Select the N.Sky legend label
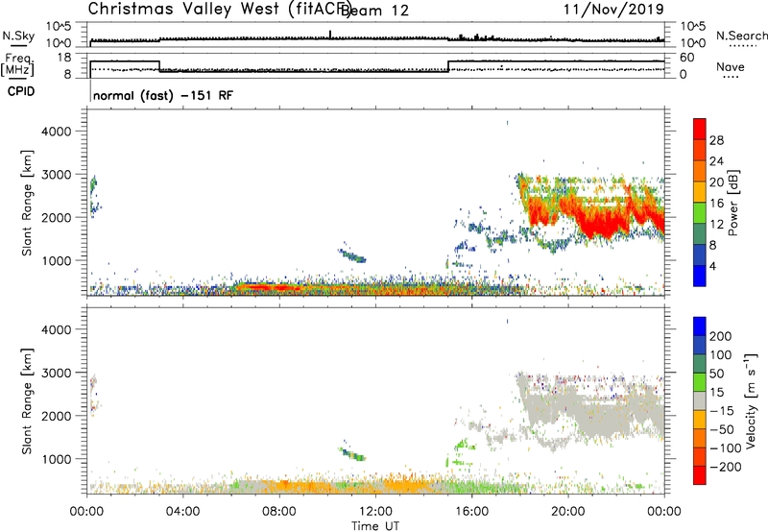The width and height of the screenshot is (768, 532). 18,36
